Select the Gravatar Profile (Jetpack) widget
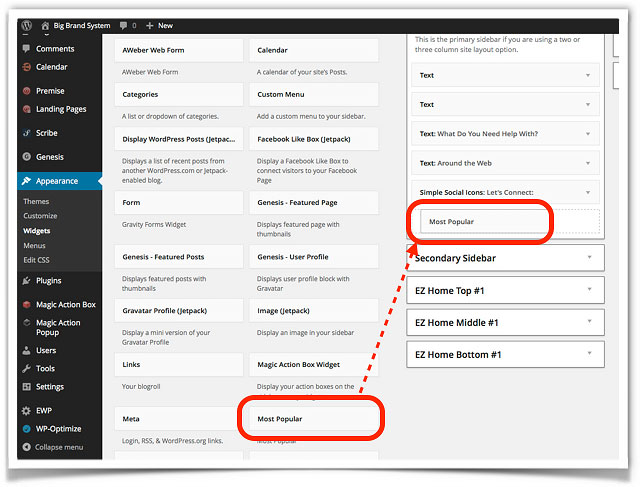 pyautogui.click(x=179, y=311)
